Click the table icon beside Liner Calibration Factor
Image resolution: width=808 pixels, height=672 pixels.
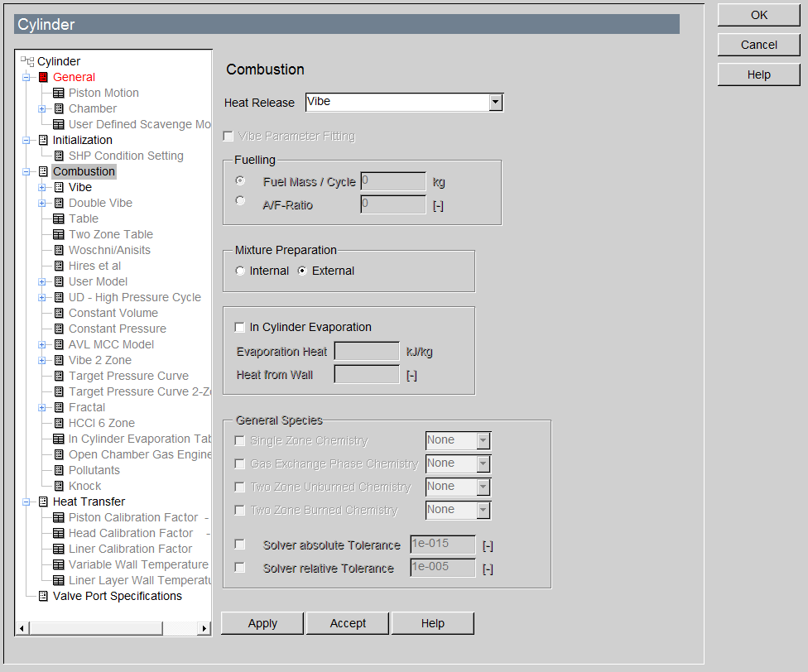(59, 549)
